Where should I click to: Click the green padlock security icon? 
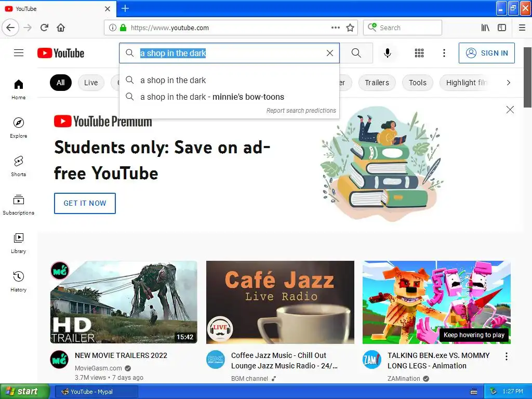pyautogui.click(x=123, y=28)
